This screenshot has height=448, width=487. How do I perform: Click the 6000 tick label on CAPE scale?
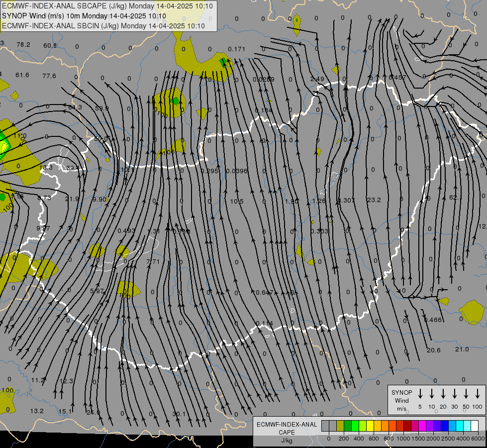click(479, 439)
